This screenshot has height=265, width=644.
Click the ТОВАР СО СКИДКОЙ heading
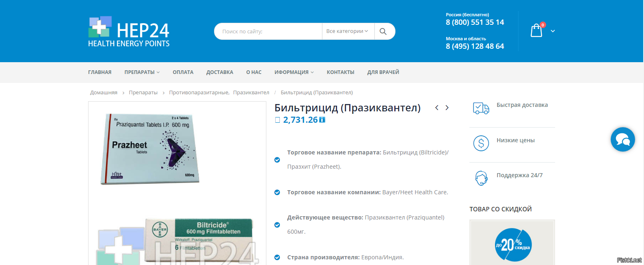pos(501,209)
